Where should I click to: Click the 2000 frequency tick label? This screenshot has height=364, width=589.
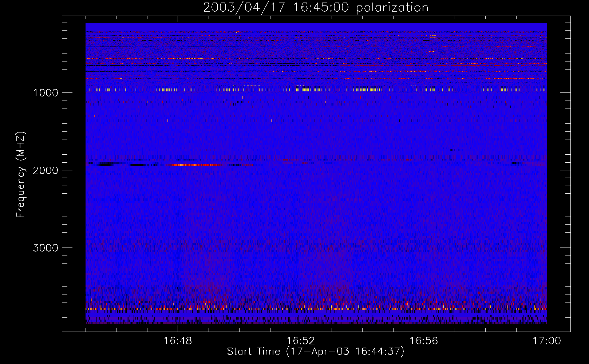(46, 170)
